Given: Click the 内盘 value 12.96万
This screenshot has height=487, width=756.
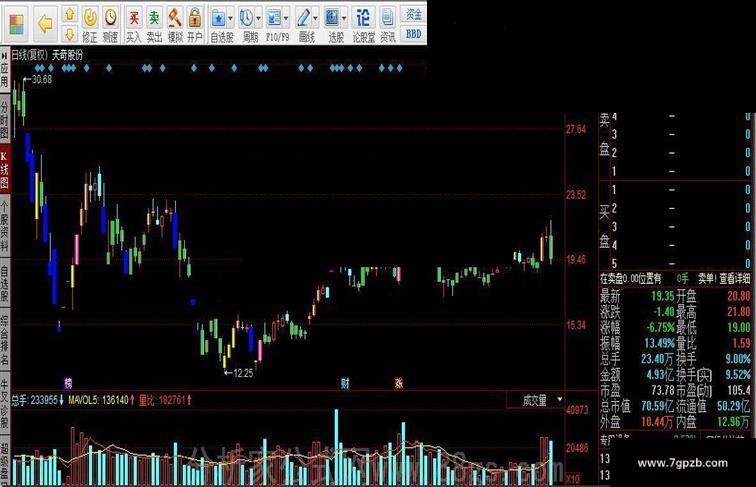Looking at the screenshot, I should coord(733,422).
